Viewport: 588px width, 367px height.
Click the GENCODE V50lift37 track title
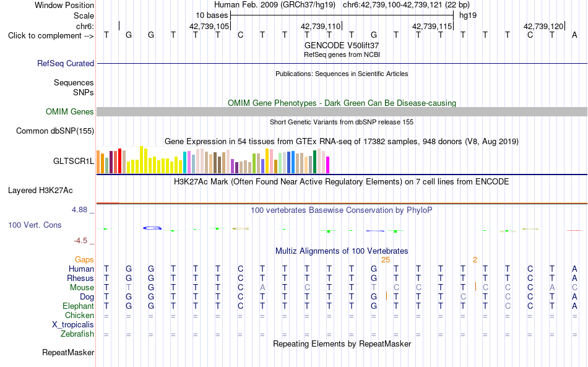tap(342, 45)
